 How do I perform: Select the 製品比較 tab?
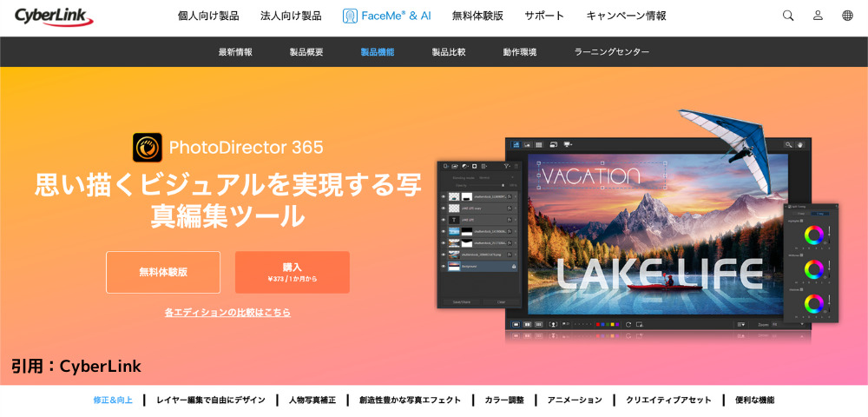(449, 52)
